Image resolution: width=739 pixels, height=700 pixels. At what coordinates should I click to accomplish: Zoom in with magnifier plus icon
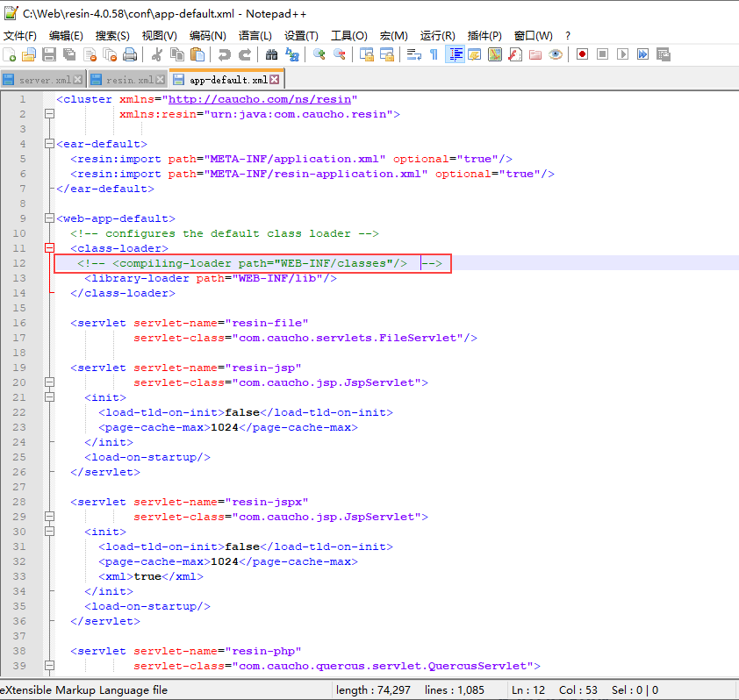pos(319,54)
